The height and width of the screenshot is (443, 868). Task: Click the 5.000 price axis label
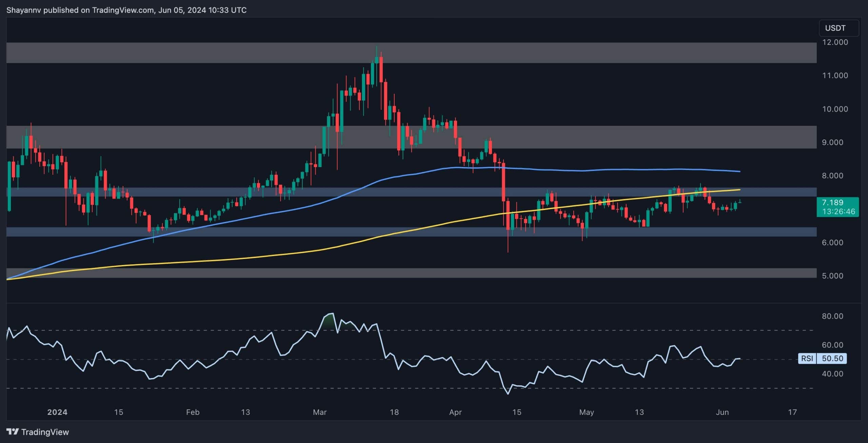pos(832,276)
